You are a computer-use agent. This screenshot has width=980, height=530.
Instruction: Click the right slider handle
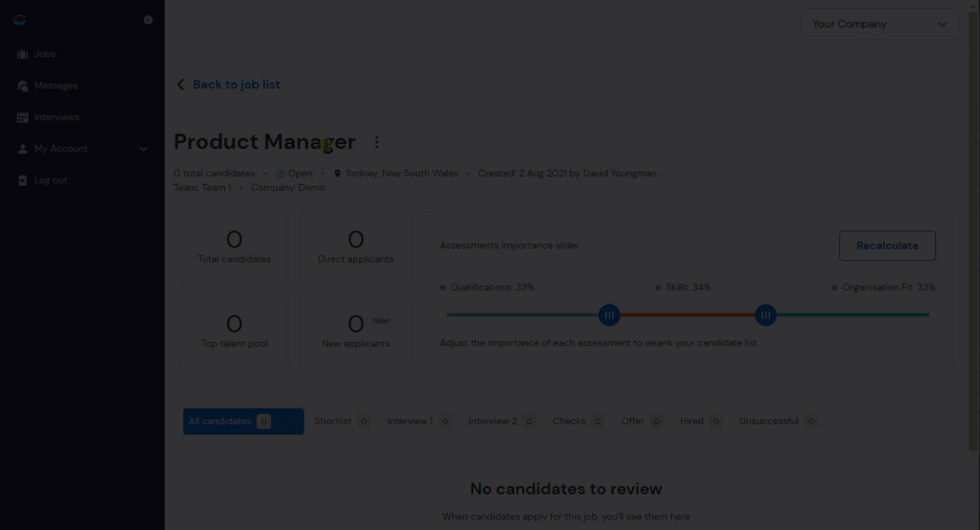(765, 315)
